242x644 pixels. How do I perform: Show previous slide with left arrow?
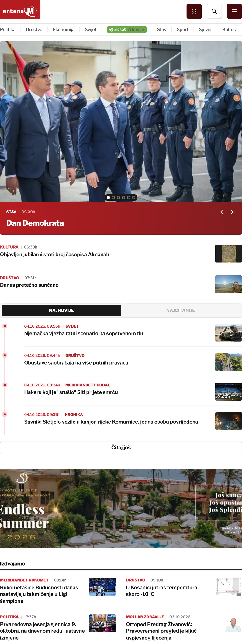pos(221,212)
